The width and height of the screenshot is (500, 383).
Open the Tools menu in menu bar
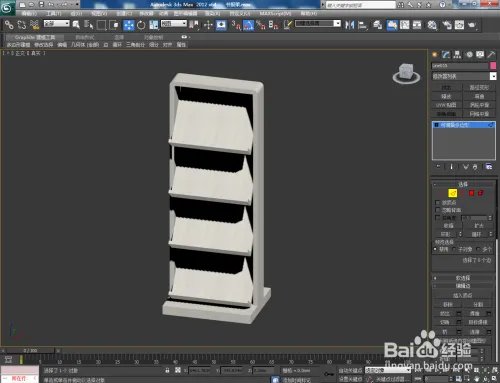click(53, 13)
